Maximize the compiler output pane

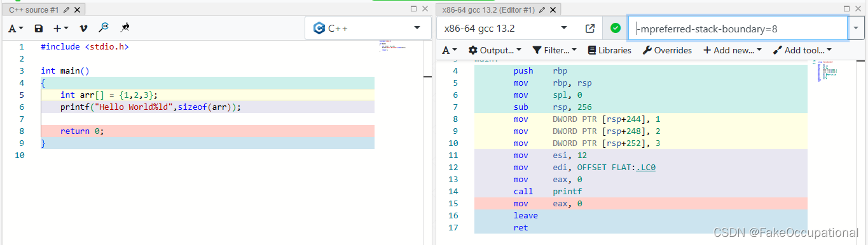[846, 8]
